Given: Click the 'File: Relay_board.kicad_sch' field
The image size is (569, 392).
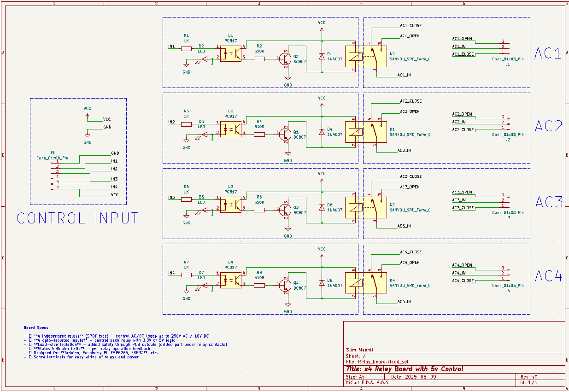Looking at the screenshot, I should tap(378, 362).
